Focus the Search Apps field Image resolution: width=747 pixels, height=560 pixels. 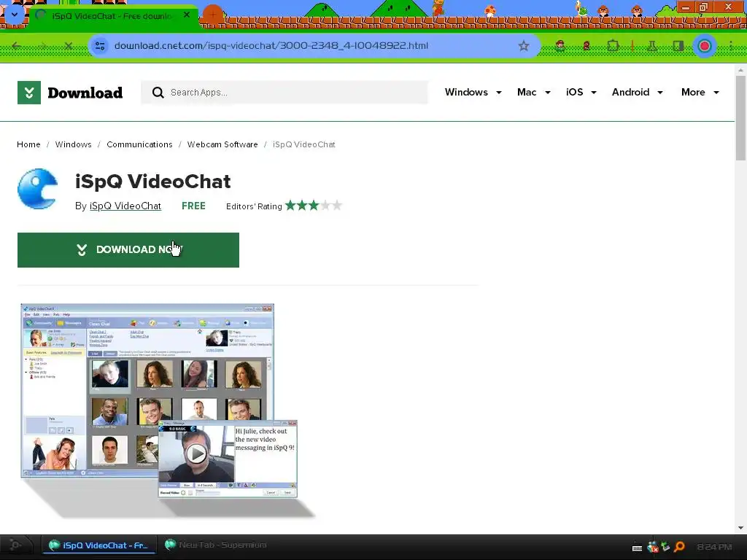[x=284, y=93]
